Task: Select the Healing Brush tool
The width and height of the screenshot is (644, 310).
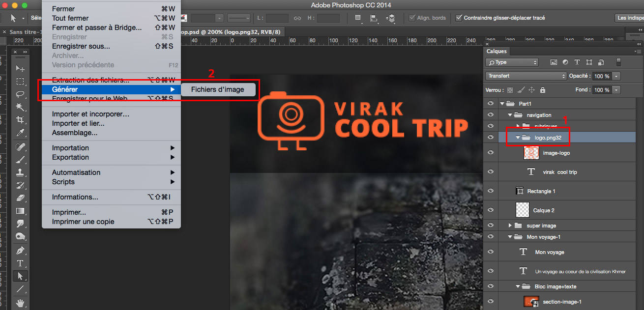Action: [20, 147]
